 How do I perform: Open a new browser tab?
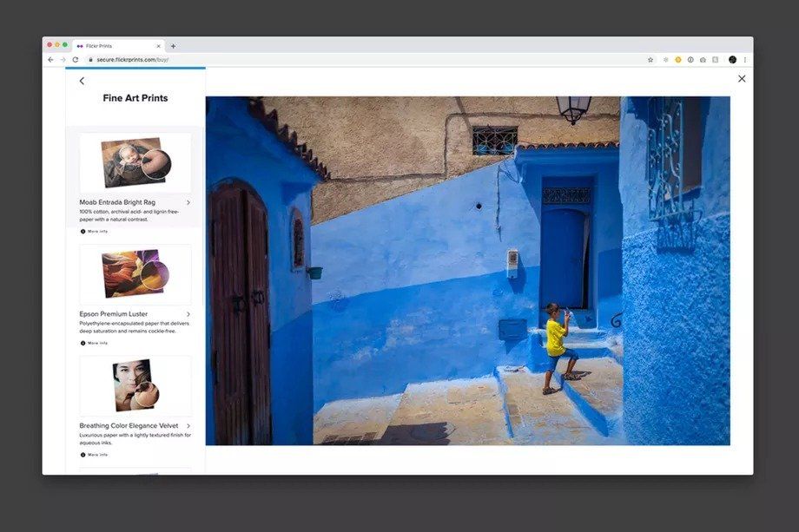click(x=173, y=46)
